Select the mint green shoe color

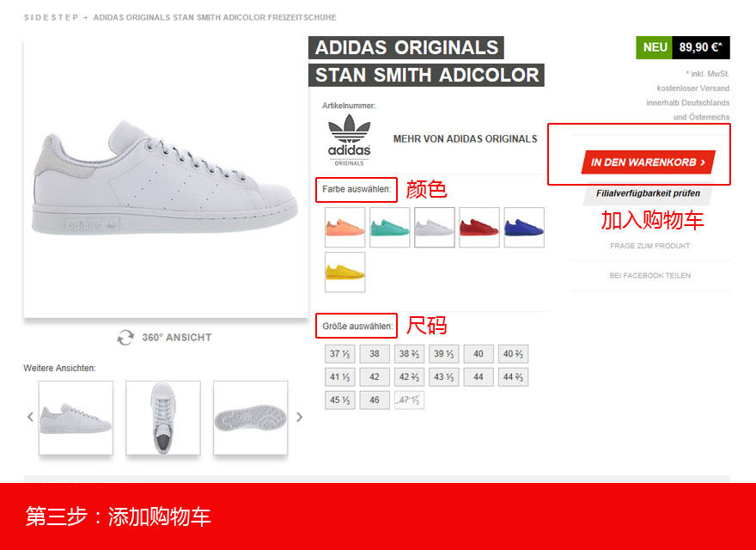tap(389, 227)
